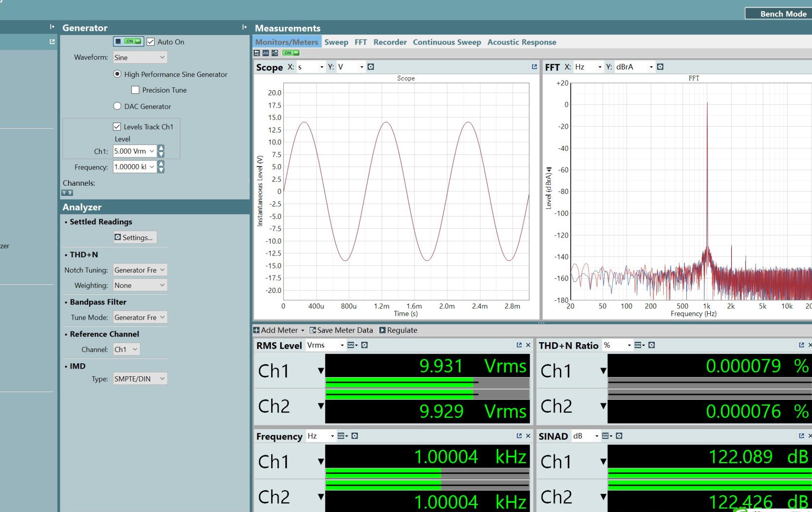Enable the Precision Tune checkbox

click(135, 90)
